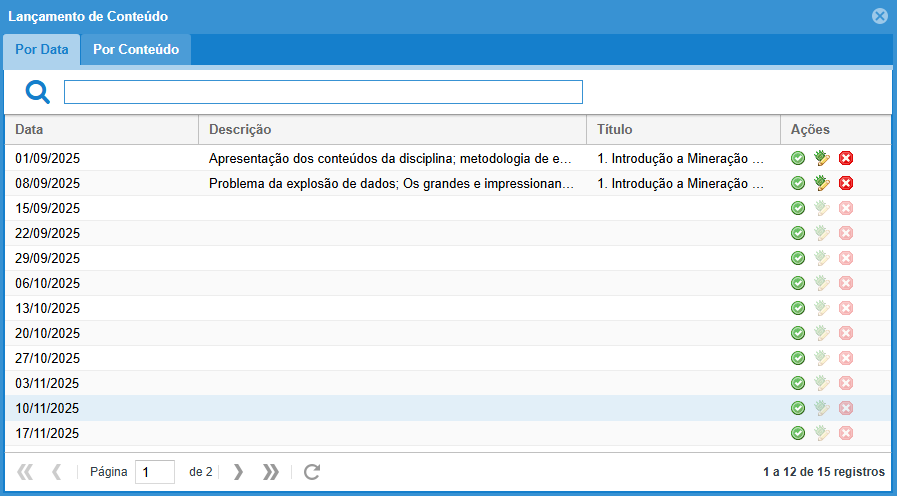This screenshot has width=897, height=496.
Task: Click the green check icon for 10/11/2025
Action: tap(798, 408)
